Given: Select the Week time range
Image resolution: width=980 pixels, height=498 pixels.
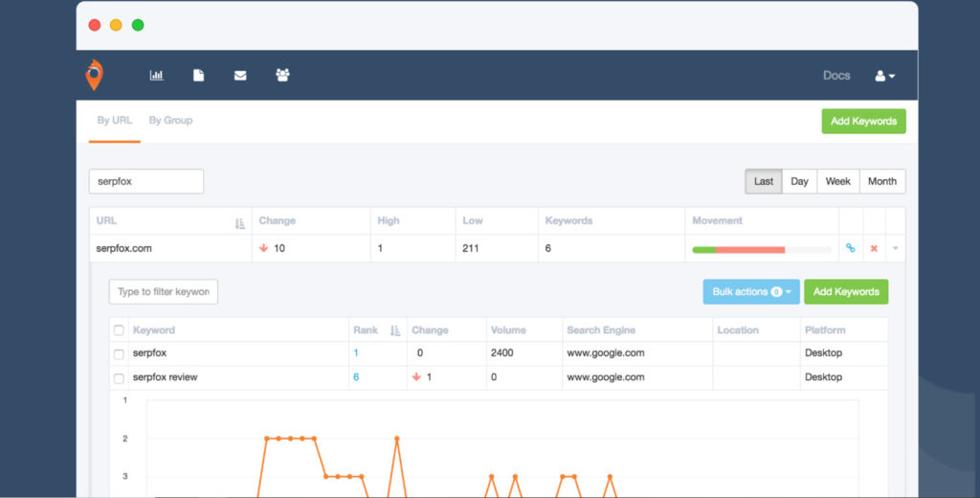Looking at the screenshot, I should click(837, 182).
